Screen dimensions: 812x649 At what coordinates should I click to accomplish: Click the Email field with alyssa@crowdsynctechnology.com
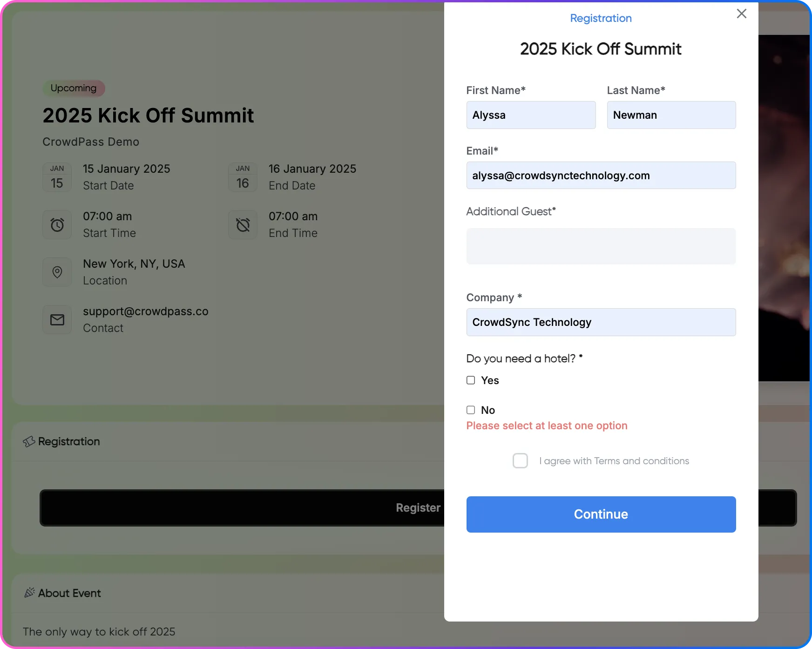pyautogui.click(x=601, y=176)
